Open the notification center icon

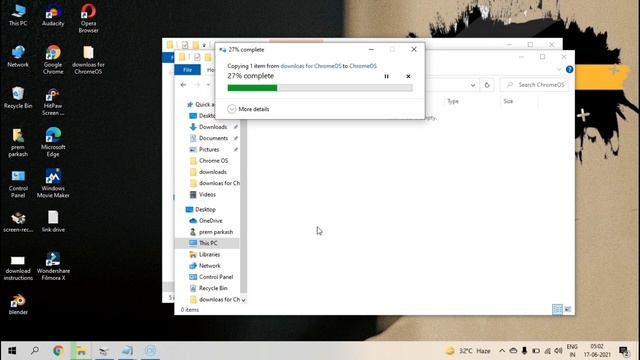pos(624,351)
